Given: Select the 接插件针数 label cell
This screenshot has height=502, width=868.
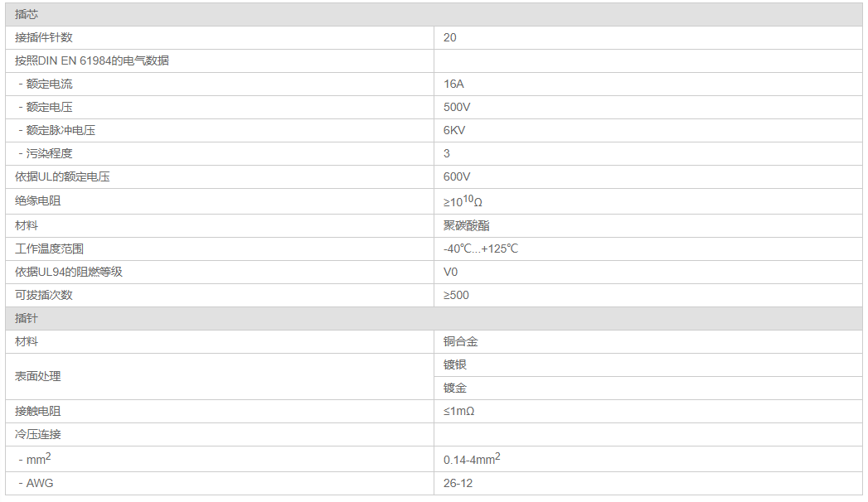Looking at the screenshot, I should [x=49, y=37].
